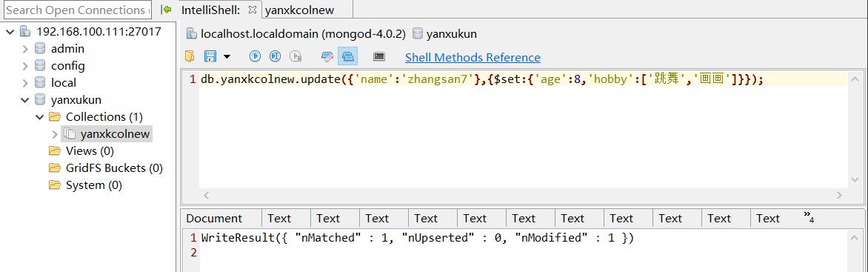Select the 192.168.100.111:27017 connection label

(99, 32)
